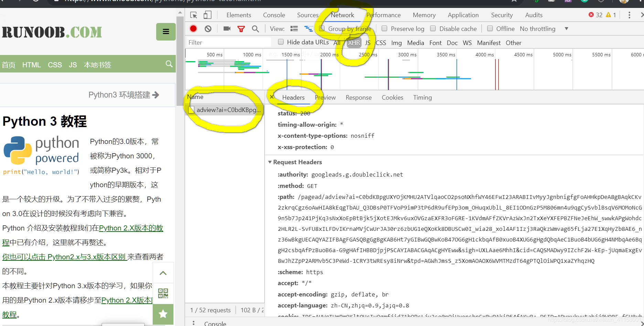Filter requests by Media type
Viewport: 644px width, 326px height.
point(416,43)
